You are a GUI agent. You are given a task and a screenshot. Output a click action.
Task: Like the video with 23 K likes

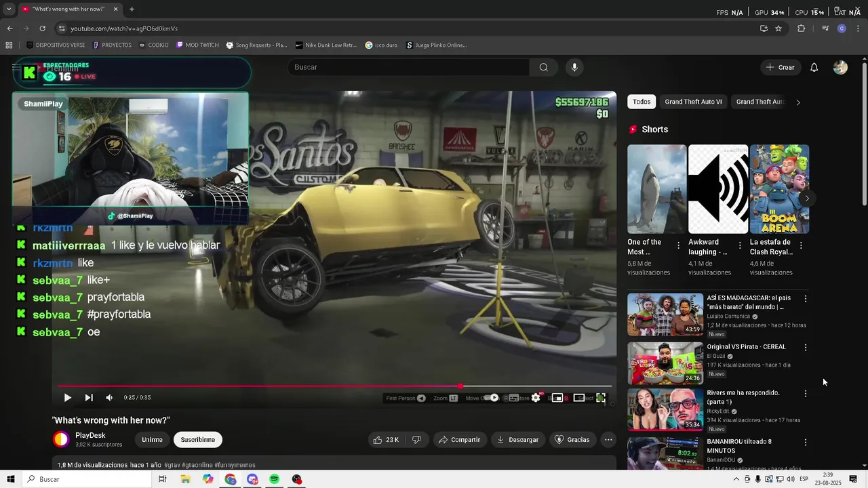[x=386, y=440]
